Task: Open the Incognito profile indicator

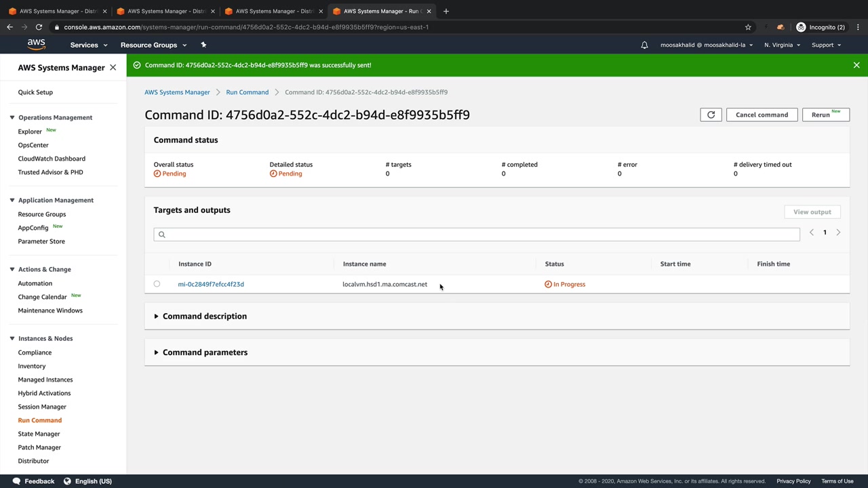Action: [x=821, y=27]
